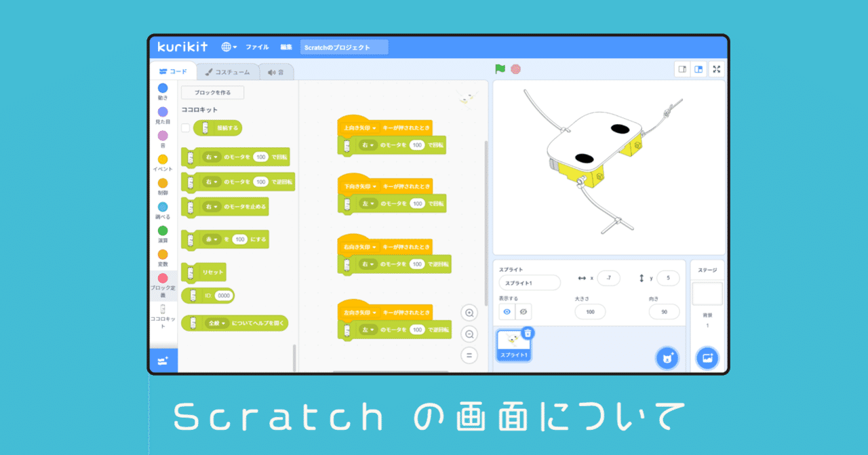This screenshot has width=868, height=455.
Task: Click the ブロックを作る button
Action: tap(212, 92)
